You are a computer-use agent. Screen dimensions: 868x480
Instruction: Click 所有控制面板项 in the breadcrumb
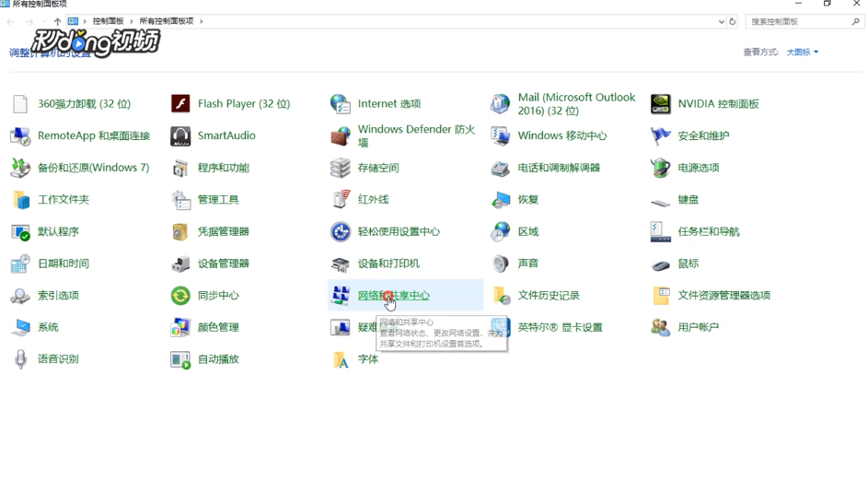(166, 21)
